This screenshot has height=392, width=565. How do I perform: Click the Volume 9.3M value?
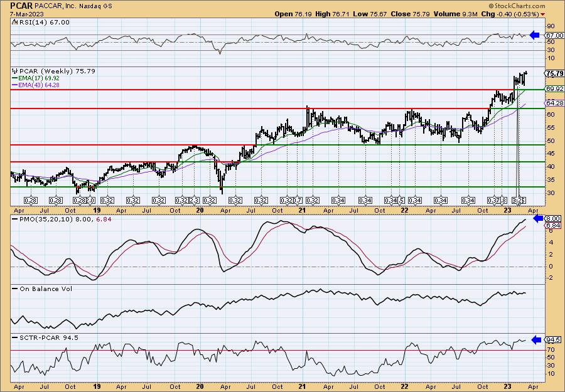click(x=456, y=14)
